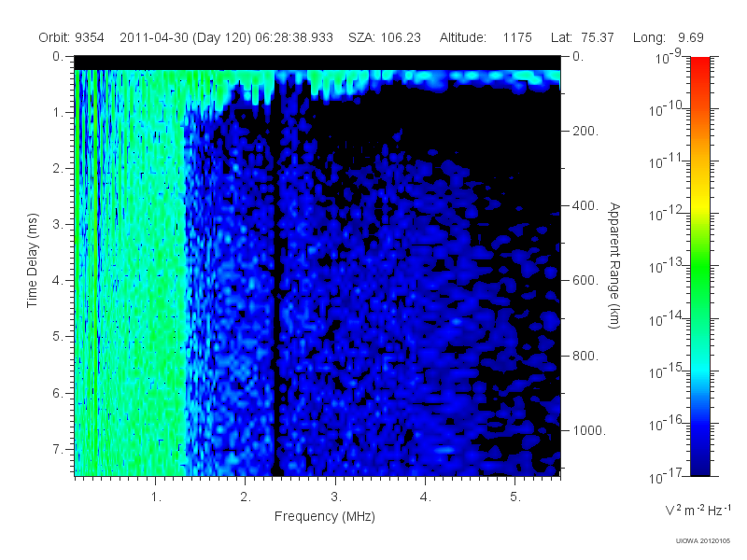Click the '600.' apparent range tick label

[x=585, y=281]
